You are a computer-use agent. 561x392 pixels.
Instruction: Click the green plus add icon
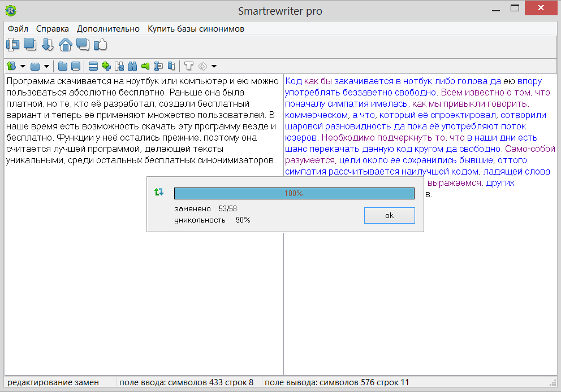tap(106, 66)
